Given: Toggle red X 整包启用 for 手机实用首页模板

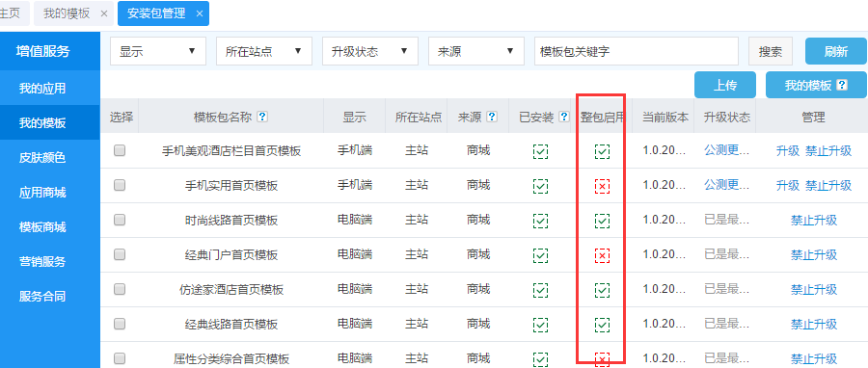Looking at the screenshot, I should (602, 186).
